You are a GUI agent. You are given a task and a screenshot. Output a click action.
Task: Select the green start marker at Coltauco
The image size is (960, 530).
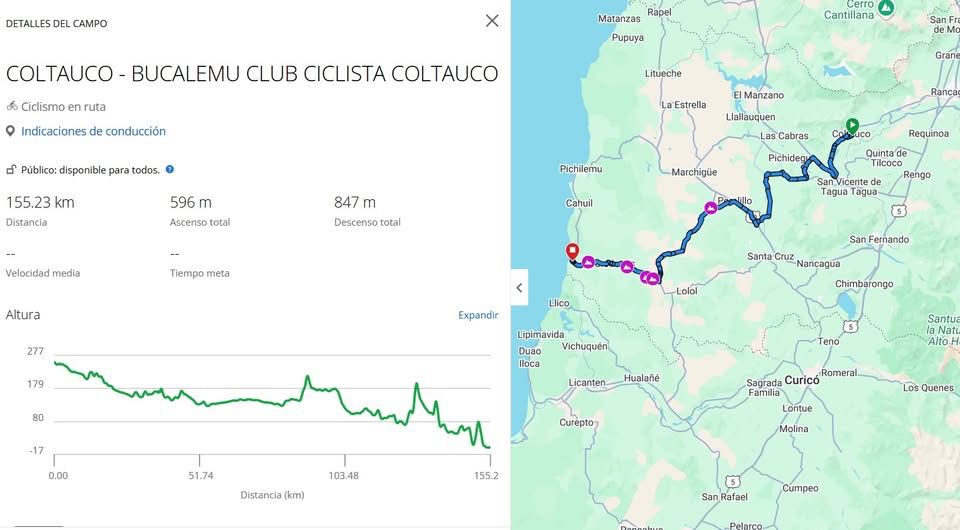852,126
